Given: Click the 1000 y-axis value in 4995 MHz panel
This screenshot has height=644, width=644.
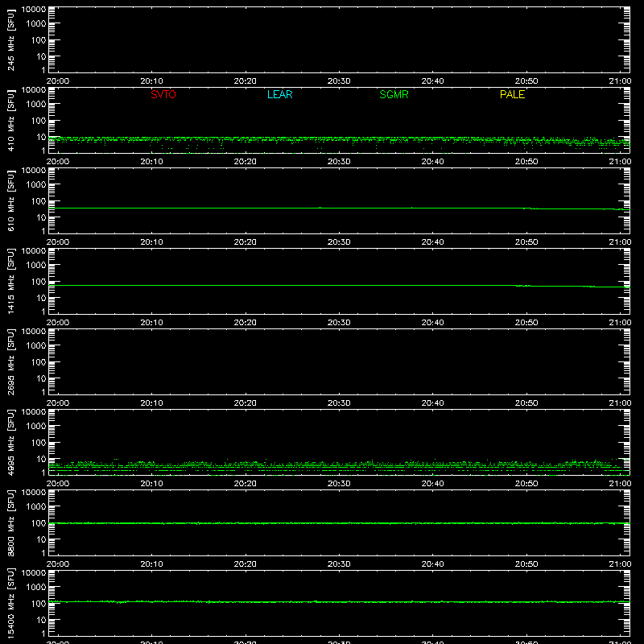Looking at the screenshot, I should tap(36, 427).
